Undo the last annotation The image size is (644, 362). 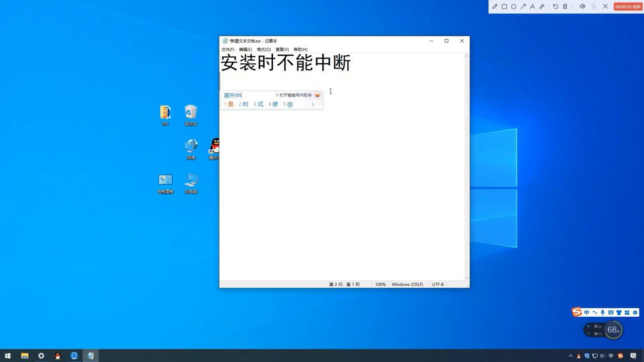pyautogui.click(x=555, y=7)
